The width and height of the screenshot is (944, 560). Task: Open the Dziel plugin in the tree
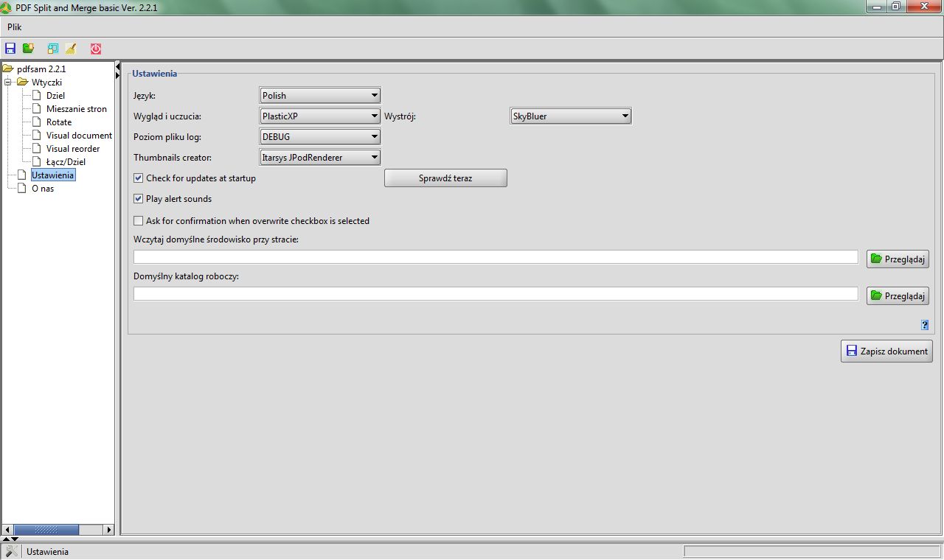tap(55, 96)
